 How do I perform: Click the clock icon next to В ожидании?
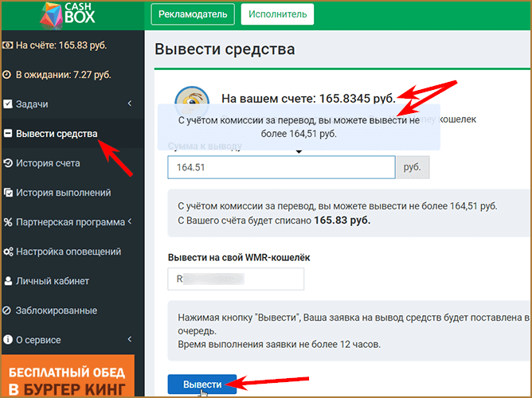tap(7, 75)
